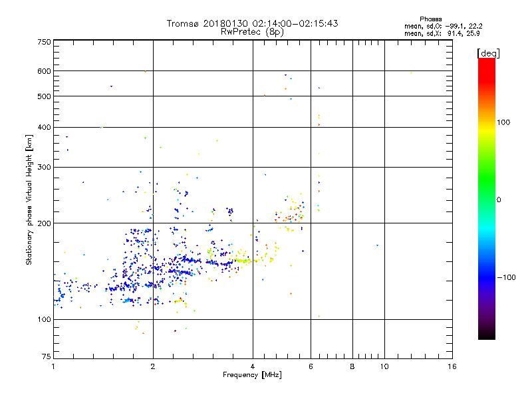Click the 'Frequency [MHz]' axis title
Image resolution: width=532 pixels, height=399 pixels.
[x=252, y=375]
